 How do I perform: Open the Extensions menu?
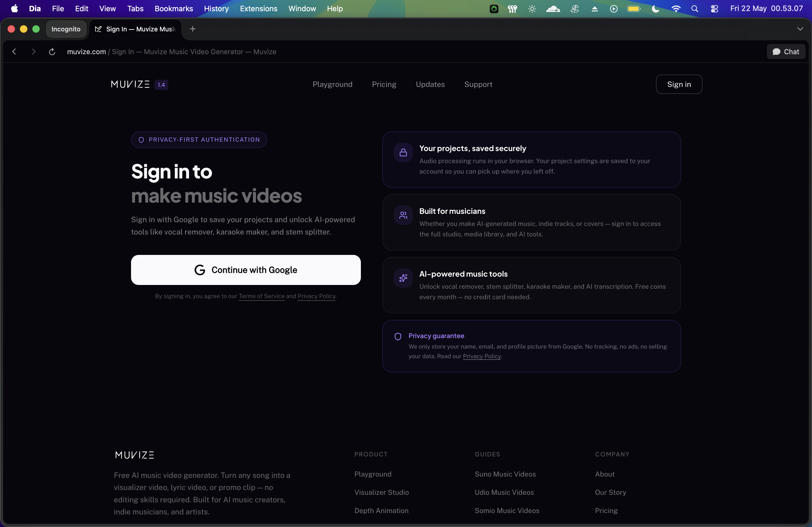(258, 9)
